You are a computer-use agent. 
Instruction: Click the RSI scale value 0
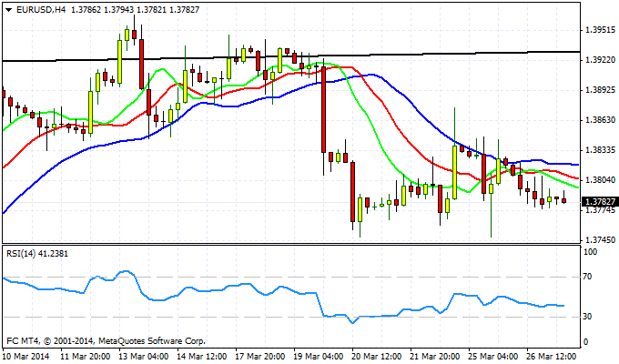pos(586,342)
